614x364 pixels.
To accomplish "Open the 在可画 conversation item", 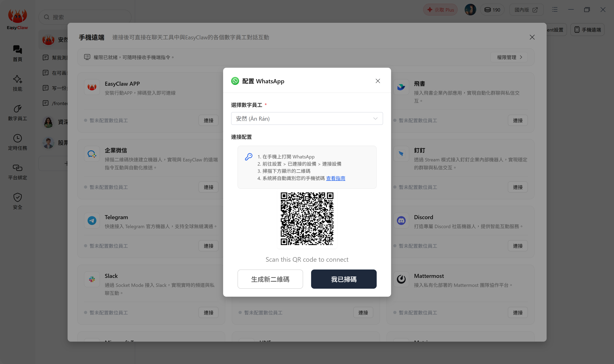I will click(x=55, y=73).
